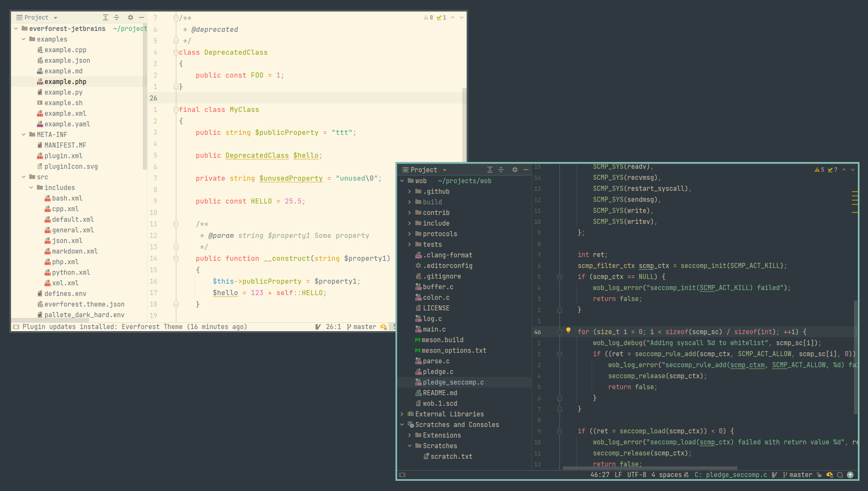
Task: Open light Project panel gear settings
Action: point(130,17)
